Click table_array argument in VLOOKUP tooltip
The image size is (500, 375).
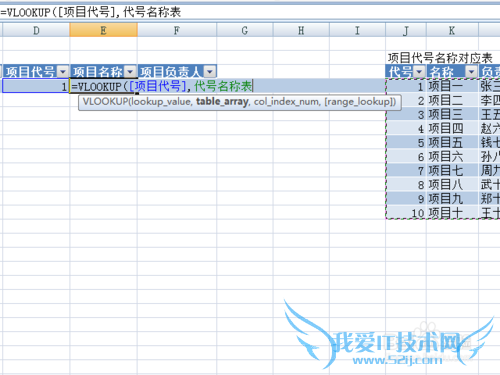point(222,101)
